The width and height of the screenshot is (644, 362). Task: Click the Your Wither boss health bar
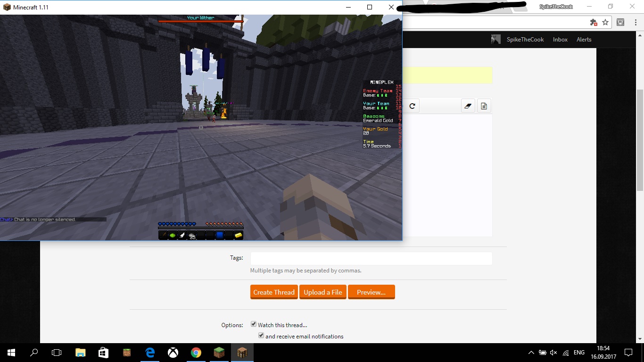(200, 21)
